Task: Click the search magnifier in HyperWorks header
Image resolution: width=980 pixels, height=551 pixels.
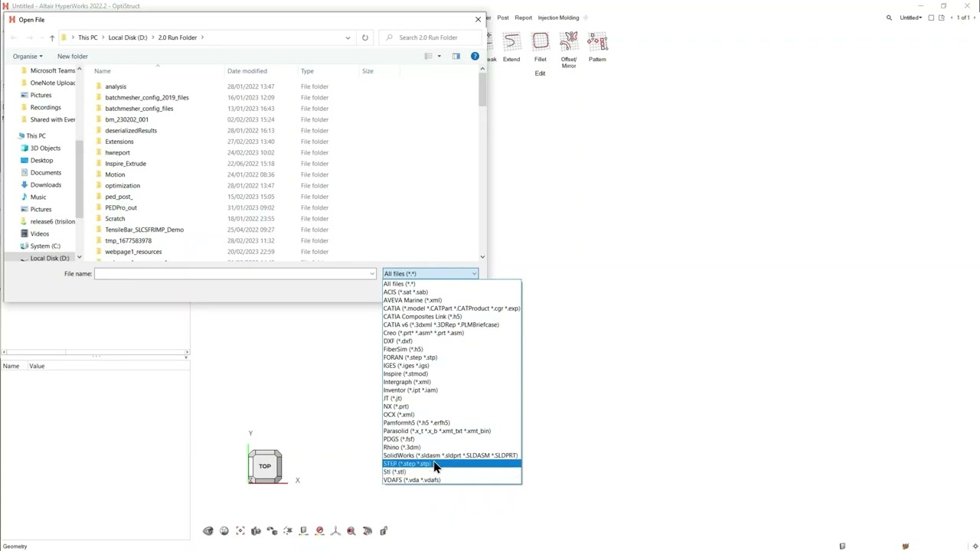Action: [889, 18]
